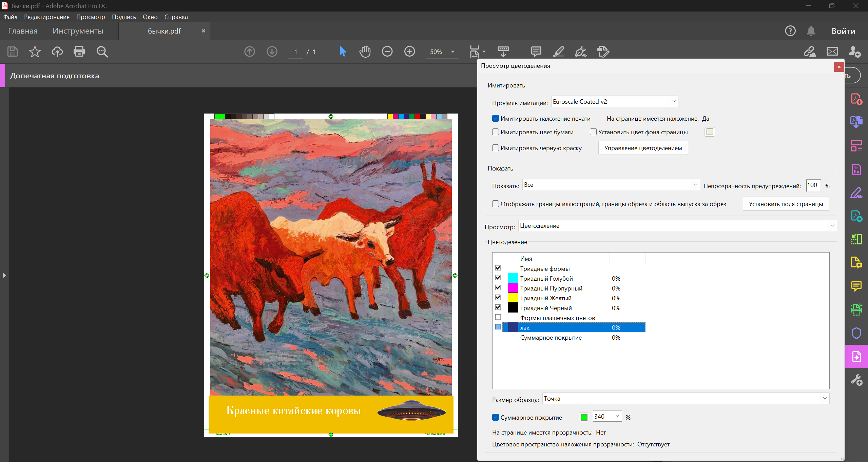
Task: Zoom in with the plus icon
Action: tap(410, 52)
